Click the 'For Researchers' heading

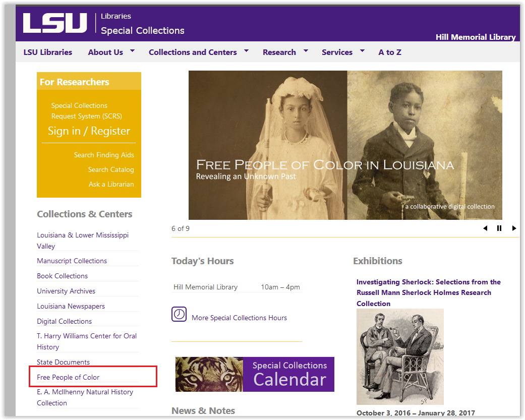74,82
